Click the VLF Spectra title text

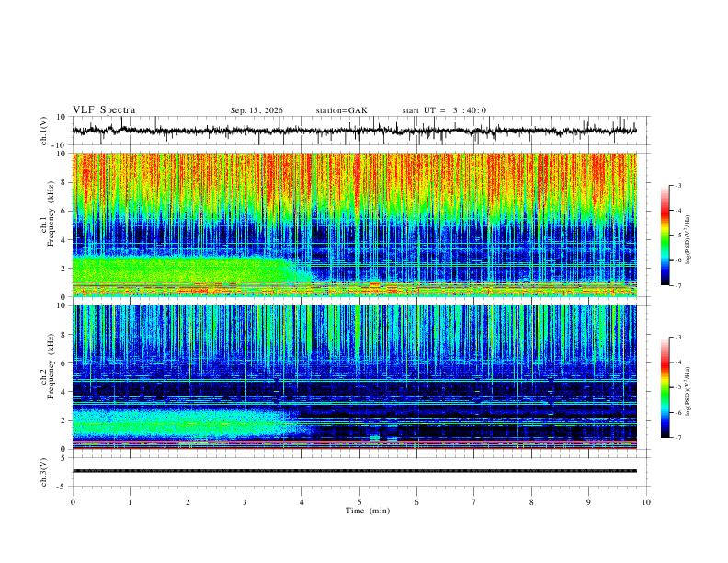[104, 110]
